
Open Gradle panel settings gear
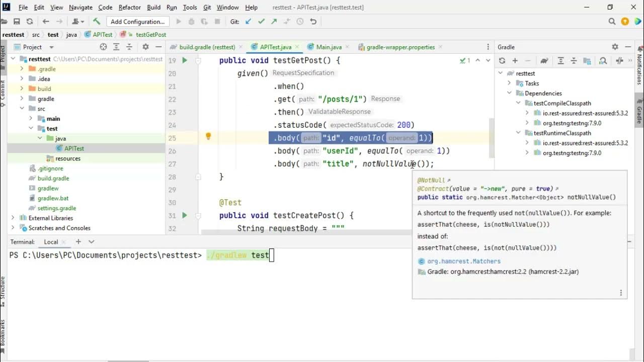[x=615, y=47]
